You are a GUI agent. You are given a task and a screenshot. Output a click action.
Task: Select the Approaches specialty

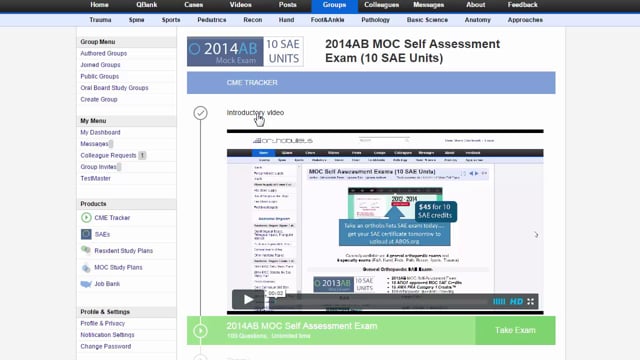coord(525,20)
